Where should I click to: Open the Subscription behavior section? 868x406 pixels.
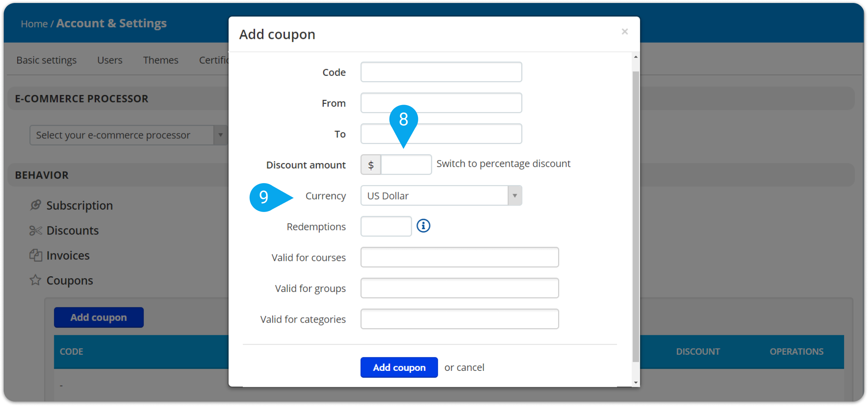79,205
